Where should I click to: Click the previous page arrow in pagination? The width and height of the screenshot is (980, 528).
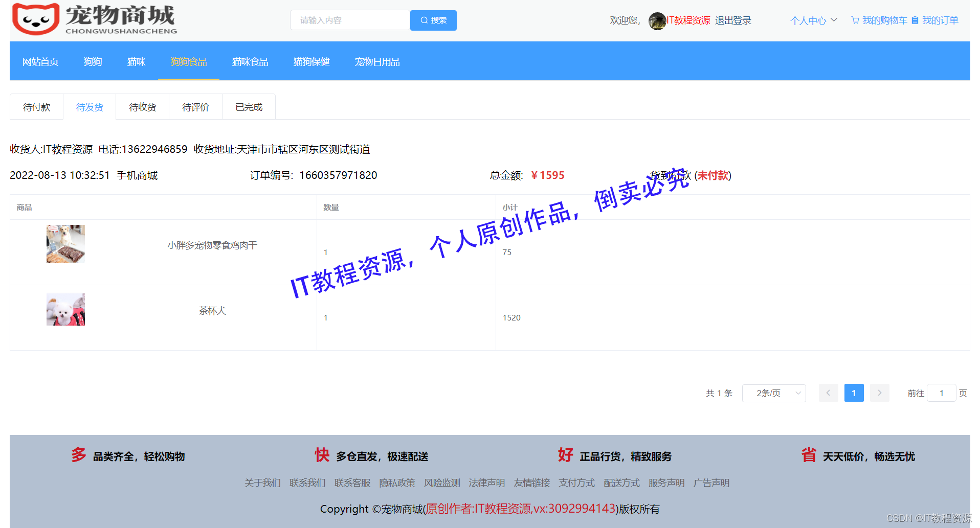click(x=828, y=393)
